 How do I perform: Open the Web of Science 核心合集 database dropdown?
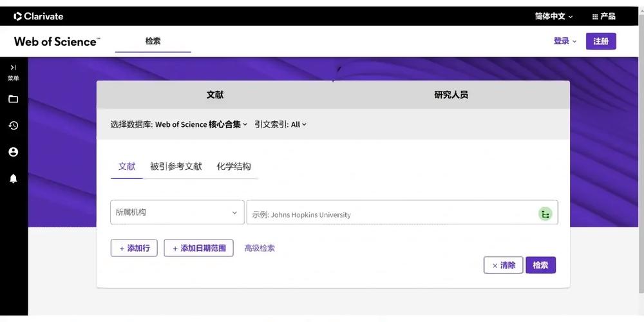pyautogui.click(x=201, y=124)
